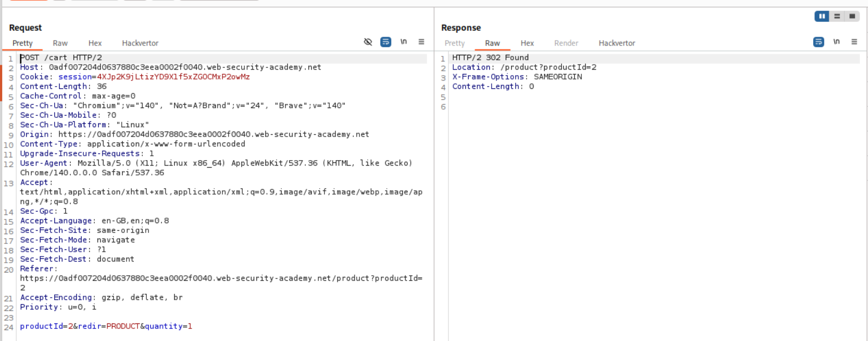This screenshot has width=868, height=341.
Task: Open the Response panel hamburger menu
Action: pos(854,42)
